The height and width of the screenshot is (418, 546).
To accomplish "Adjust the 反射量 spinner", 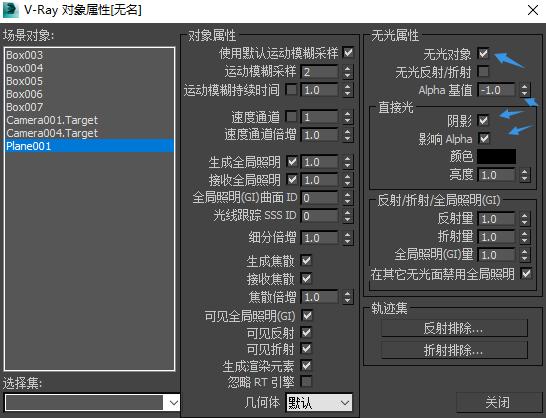I will [x=524, y=219].
